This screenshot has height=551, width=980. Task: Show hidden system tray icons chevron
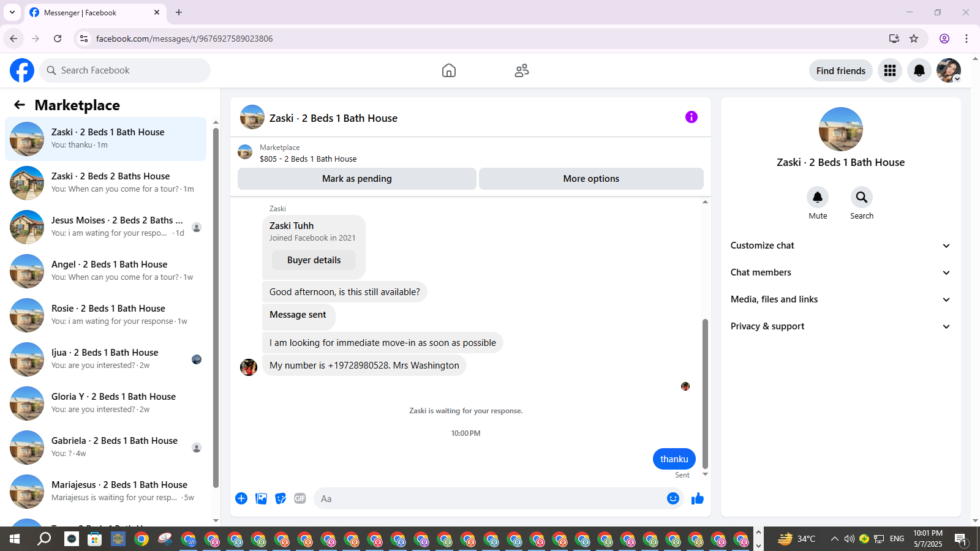coord(834,539)
